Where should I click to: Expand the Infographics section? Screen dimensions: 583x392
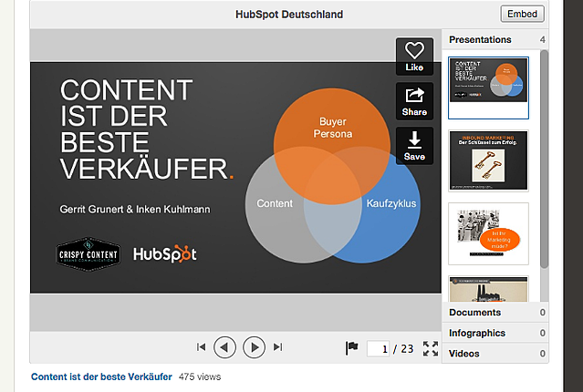pyautogui.click(x=495, y=333)
